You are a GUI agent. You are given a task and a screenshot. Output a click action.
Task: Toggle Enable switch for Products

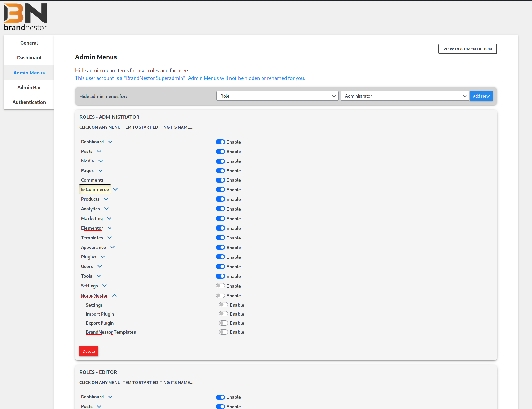pyautogui.click(x=220, y=199)
